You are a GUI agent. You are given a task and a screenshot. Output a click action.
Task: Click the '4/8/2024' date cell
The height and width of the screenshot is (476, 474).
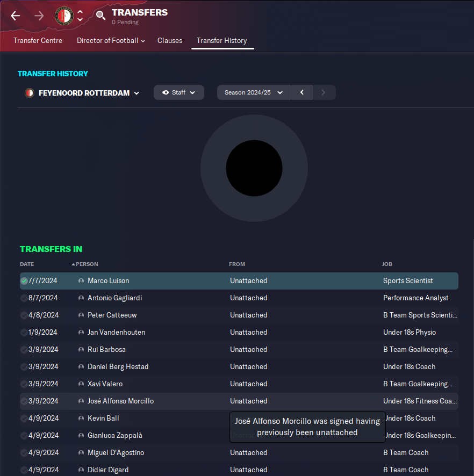tap(44, 315)
